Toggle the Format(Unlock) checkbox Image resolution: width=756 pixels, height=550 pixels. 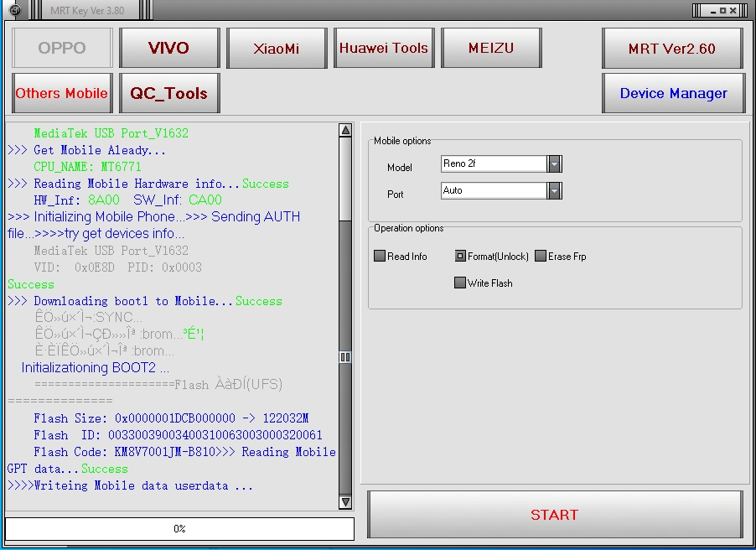(460, 256)
